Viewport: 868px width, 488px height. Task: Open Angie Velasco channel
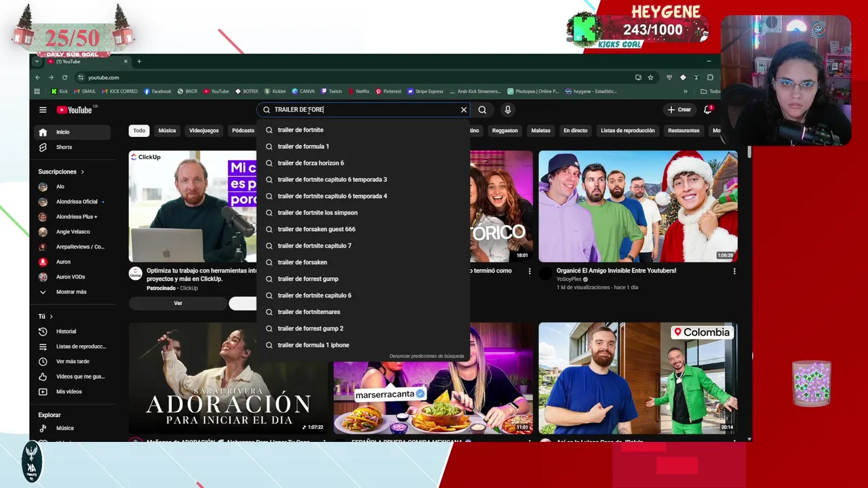73,232
